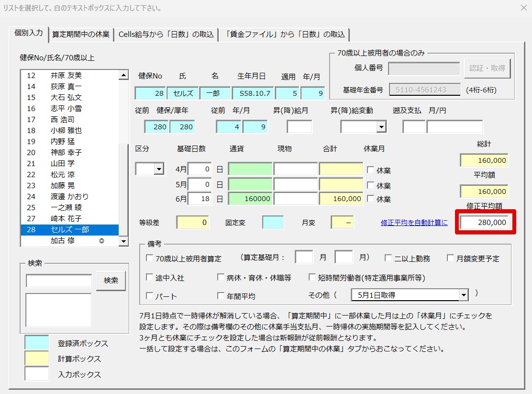Enable the パート checkbox
Viewport: 532px width, 394px height.
tap(149, 296)
